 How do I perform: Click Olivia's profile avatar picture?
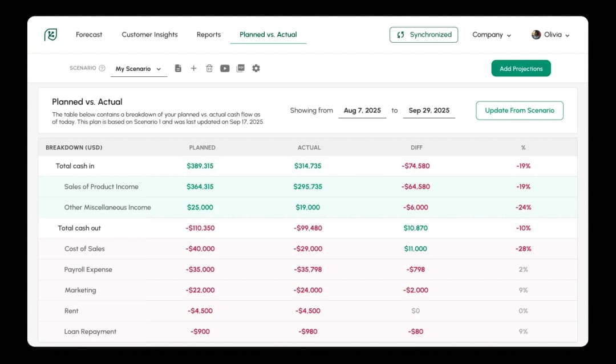pos(536,35)
